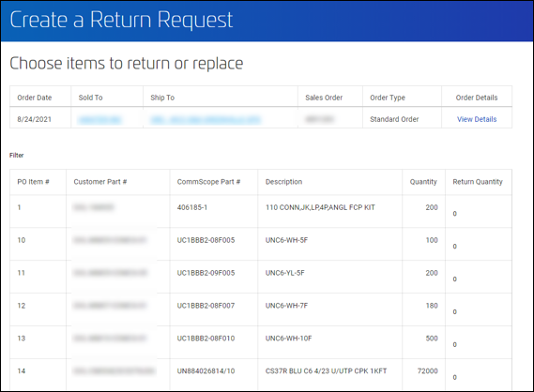This screenshot has height=392, width=534.
Task: Click PO item number 13
Action: [x=21, y=338]
